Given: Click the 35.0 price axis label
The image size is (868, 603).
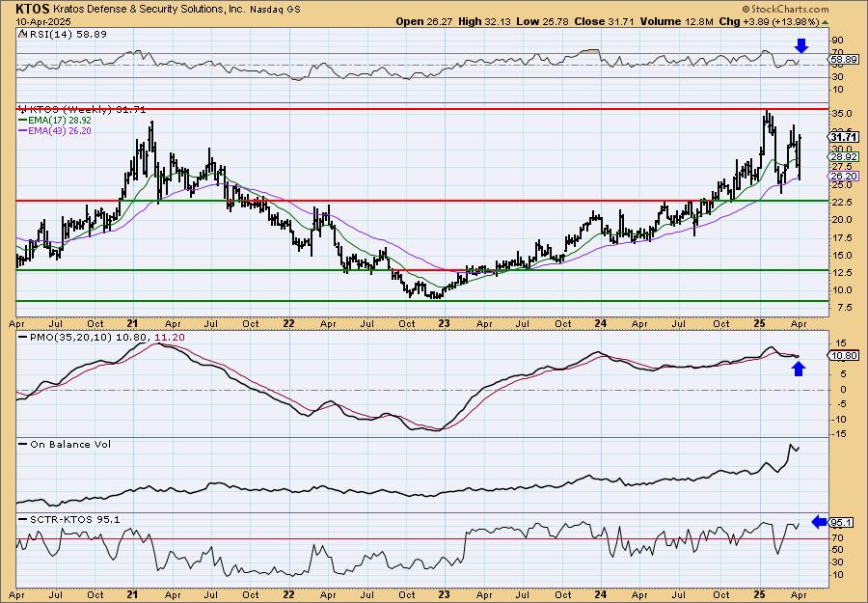Looking at the screenshot, I should [x=841, y=114].
